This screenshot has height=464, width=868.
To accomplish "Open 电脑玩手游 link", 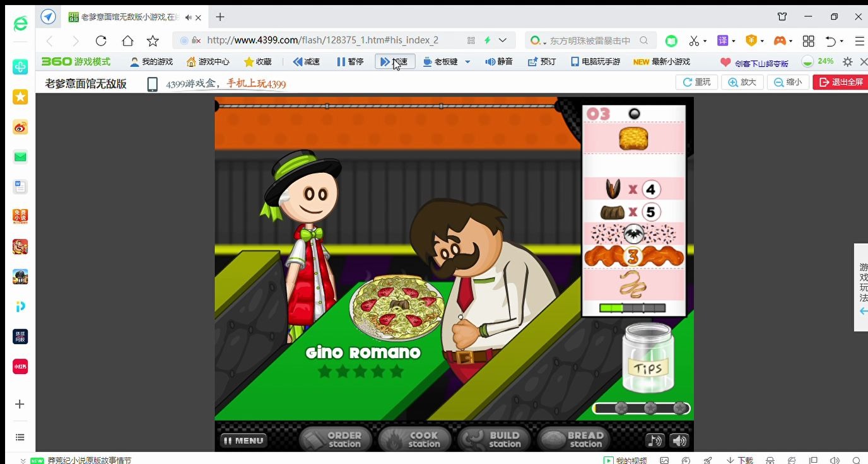I will click(x=595, y=62).
